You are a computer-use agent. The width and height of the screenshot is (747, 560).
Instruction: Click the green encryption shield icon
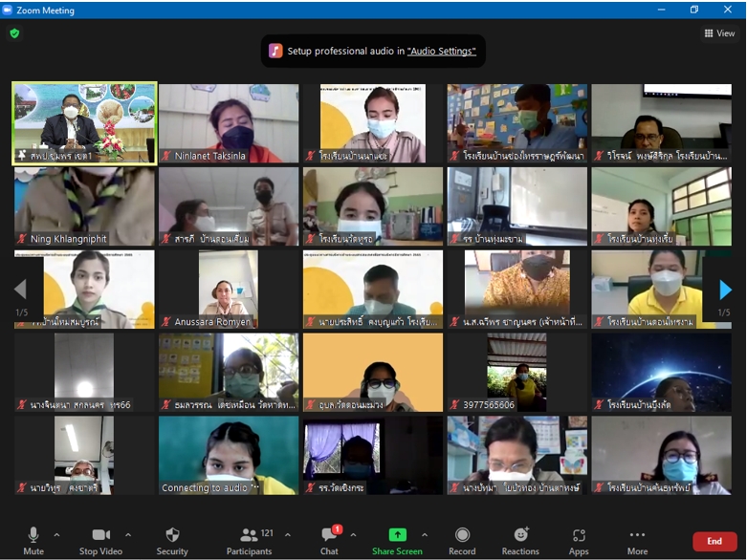(14, 33)
